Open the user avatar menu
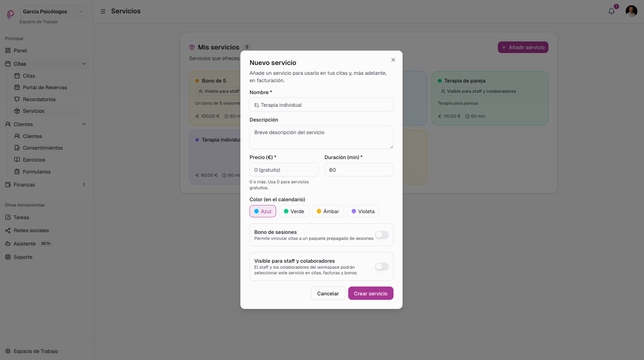 [x=631, y=11]
